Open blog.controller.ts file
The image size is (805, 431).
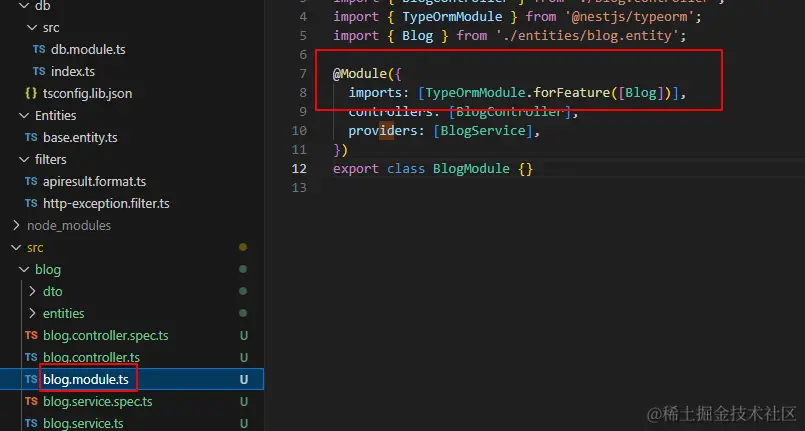tap(91, 358)
